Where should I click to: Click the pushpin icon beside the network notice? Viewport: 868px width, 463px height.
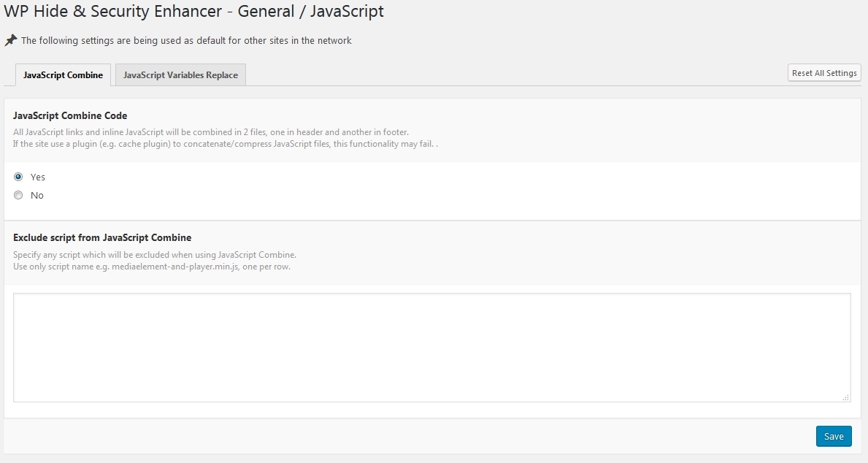pyautogui.click(x=10, y=40)
